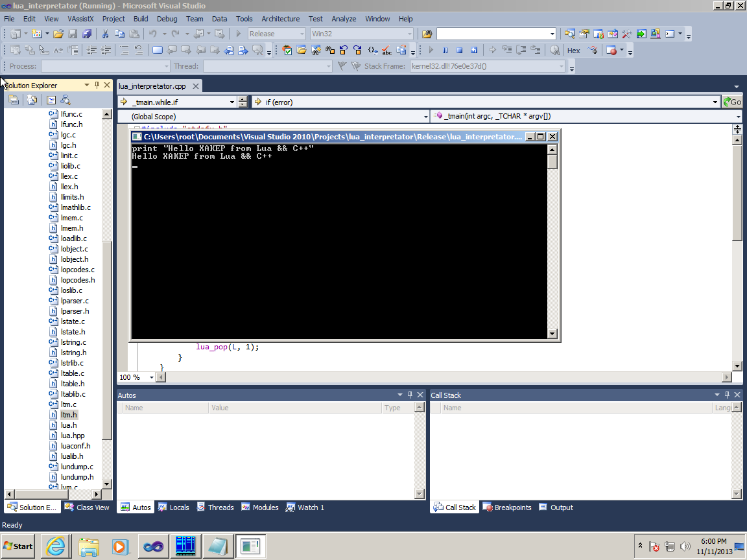This screenshot has height=560, width=747.
Task: Switch to Breakpoints tab
Action: tap(507, 507)
